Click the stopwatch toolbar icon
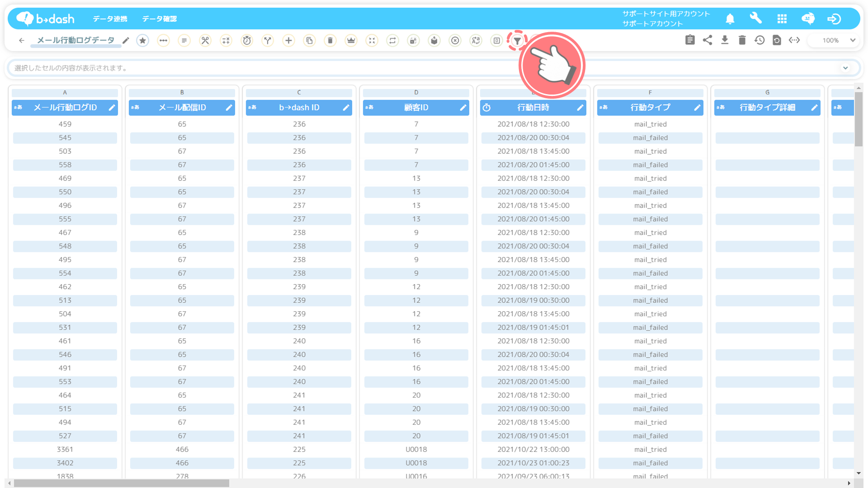 coord(247,41)
